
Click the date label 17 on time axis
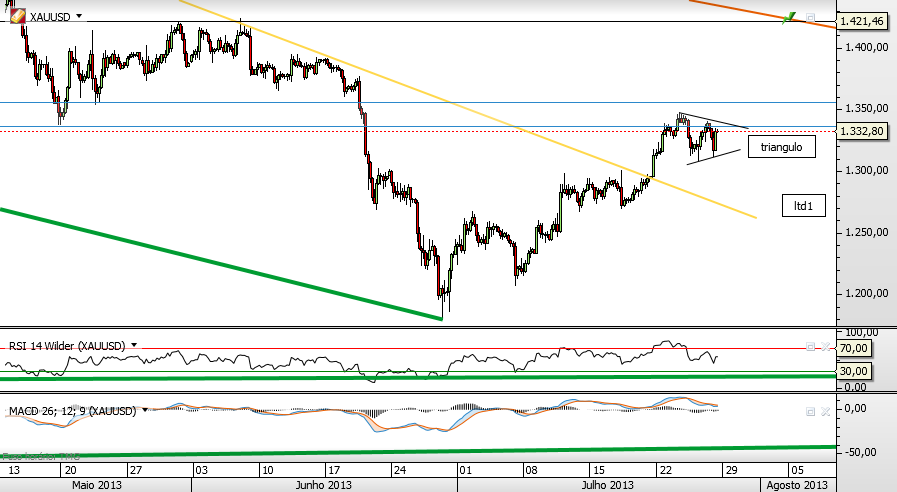click(x=334, y=470)
